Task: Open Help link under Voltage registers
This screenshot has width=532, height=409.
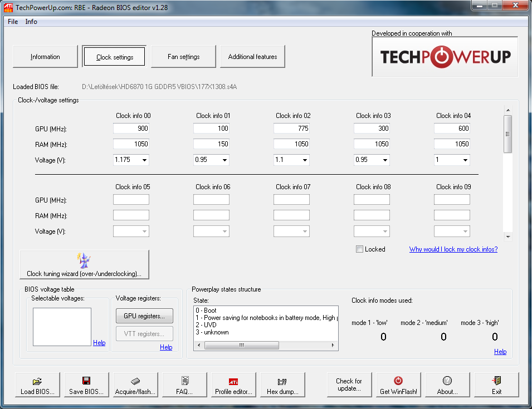Action: point(166,347)
